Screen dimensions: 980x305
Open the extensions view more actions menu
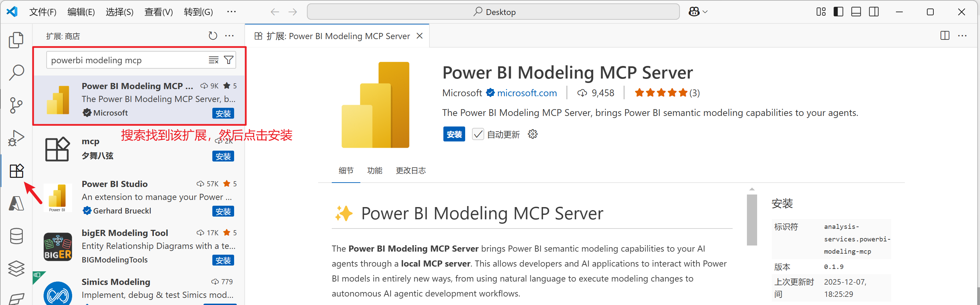point(229,36)
